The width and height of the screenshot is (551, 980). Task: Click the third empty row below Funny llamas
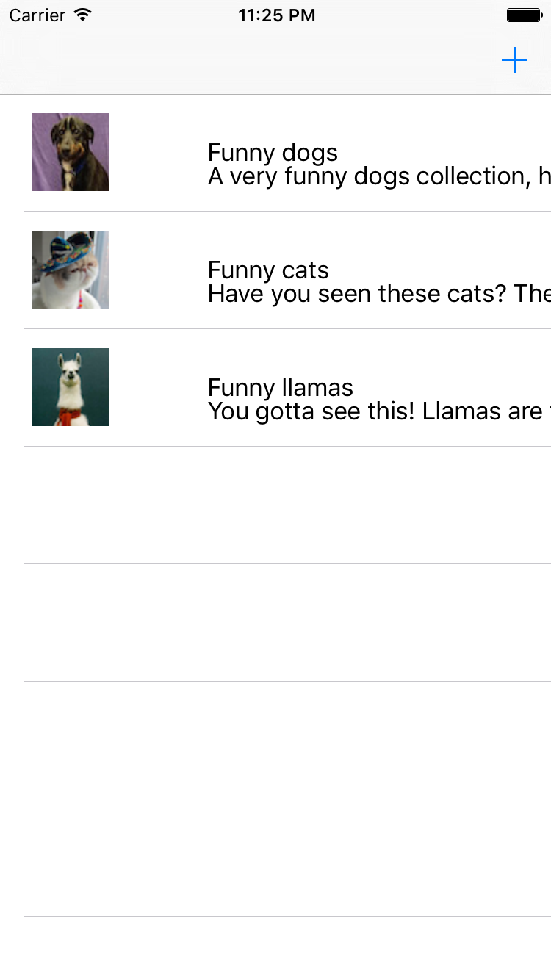287,741
